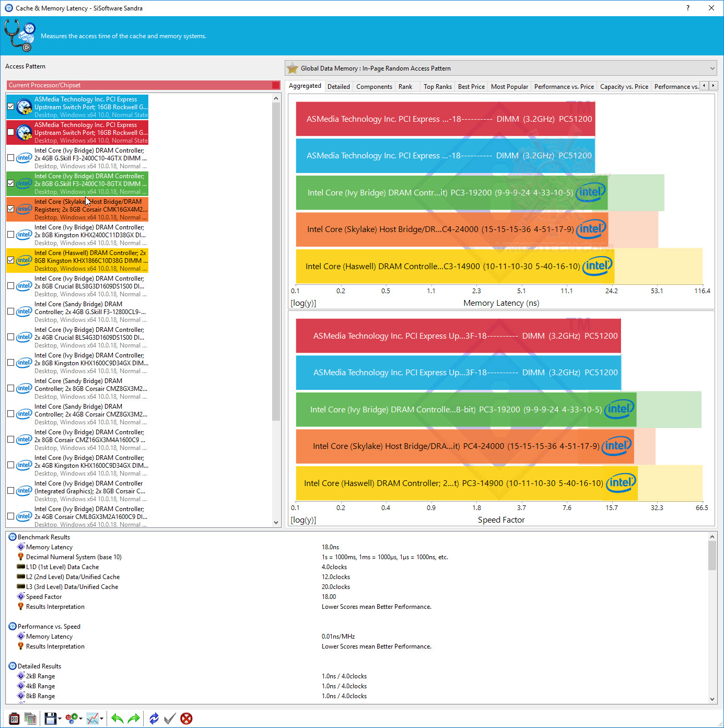724x728 pixels.
Task: Click the Sandra icon in the title bar
Action: pos(8,8)
